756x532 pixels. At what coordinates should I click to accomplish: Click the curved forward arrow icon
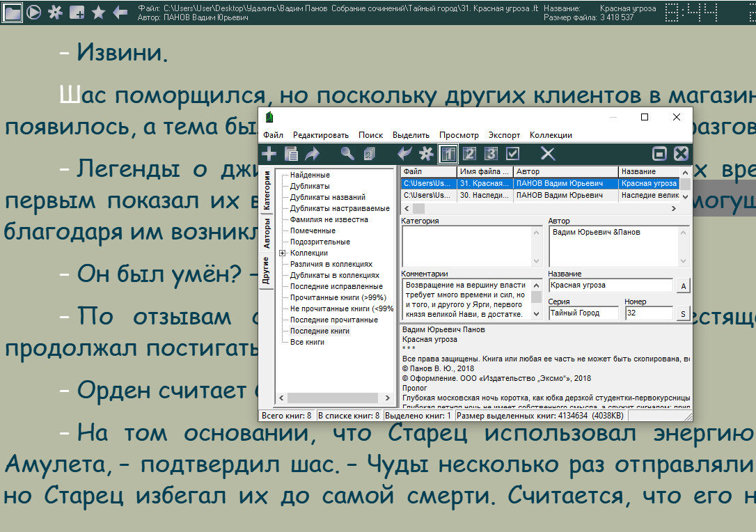(313, 154)
